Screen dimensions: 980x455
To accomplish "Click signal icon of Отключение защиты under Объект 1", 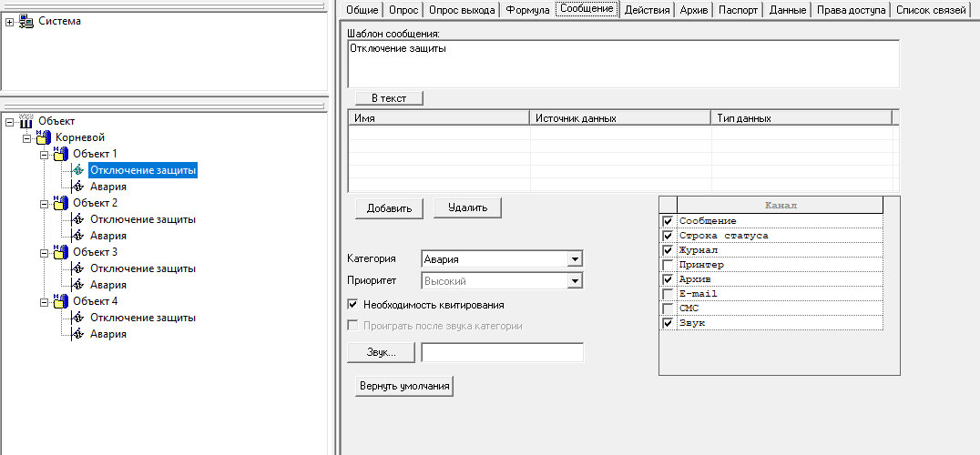I will tap(78, 170).
